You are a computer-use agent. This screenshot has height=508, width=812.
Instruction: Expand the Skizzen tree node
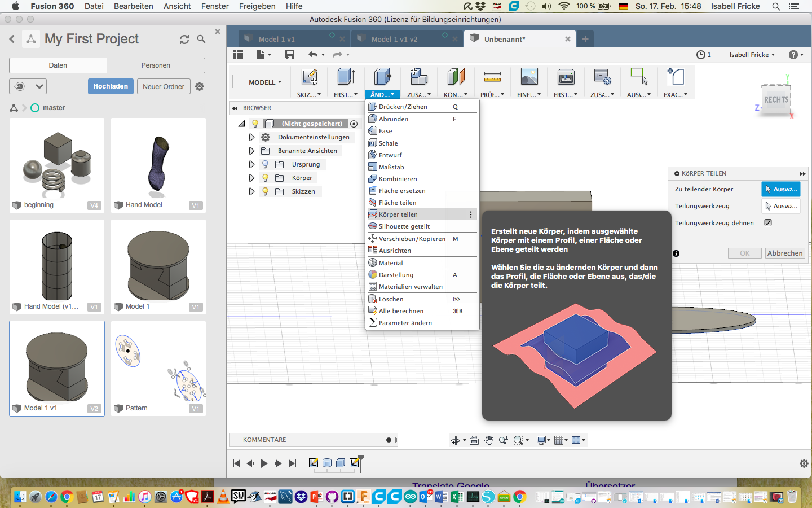[251, 191]
